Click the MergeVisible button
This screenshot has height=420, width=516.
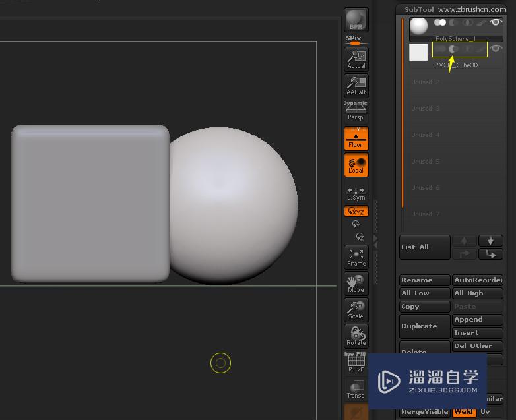tap(424, 412)
